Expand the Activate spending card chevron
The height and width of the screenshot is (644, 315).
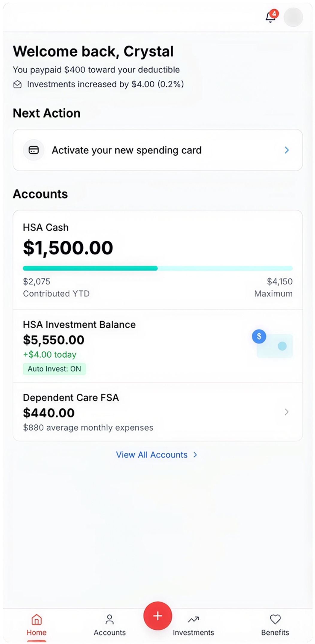point(287,150)
